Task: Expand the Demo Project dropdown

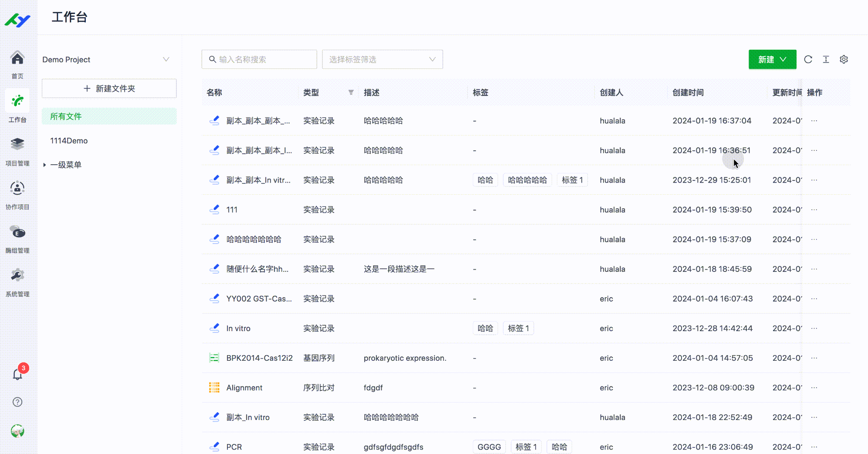Action: click(166, 59)
